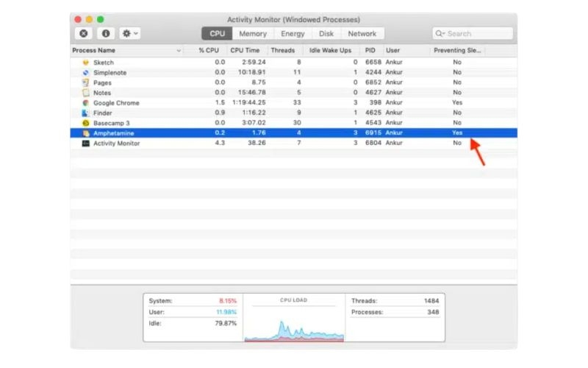Go to the Network tab

(x=362, y=33)
